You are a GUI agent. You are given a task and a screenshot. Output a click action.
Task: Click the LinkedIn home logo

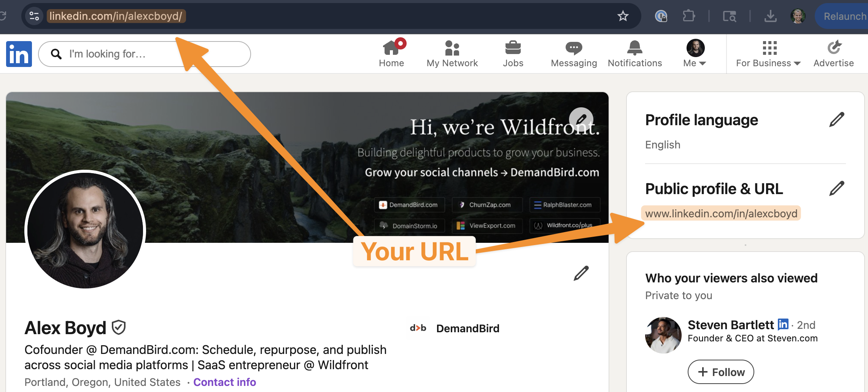click(19, 54)
